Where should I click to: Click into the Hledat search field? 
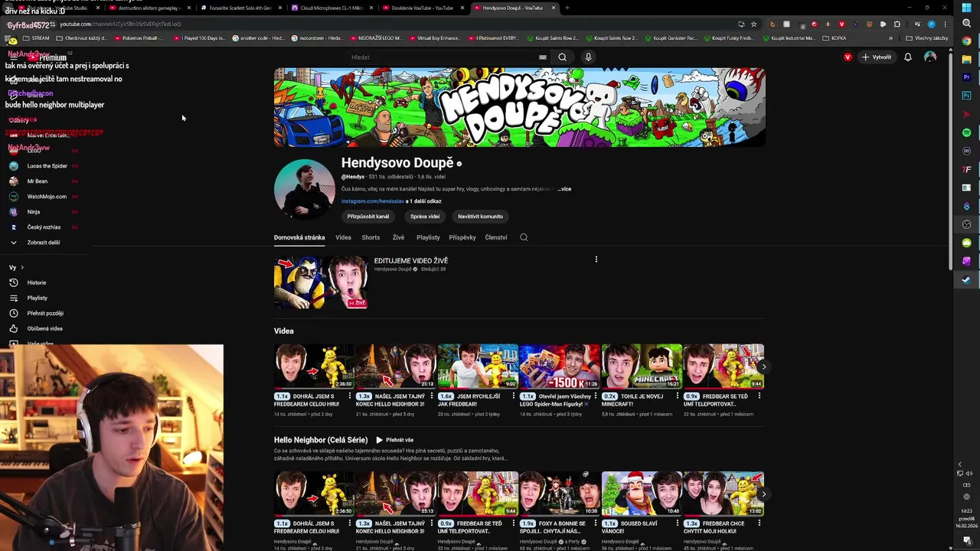pyautogui.click(x=444, y=57)
